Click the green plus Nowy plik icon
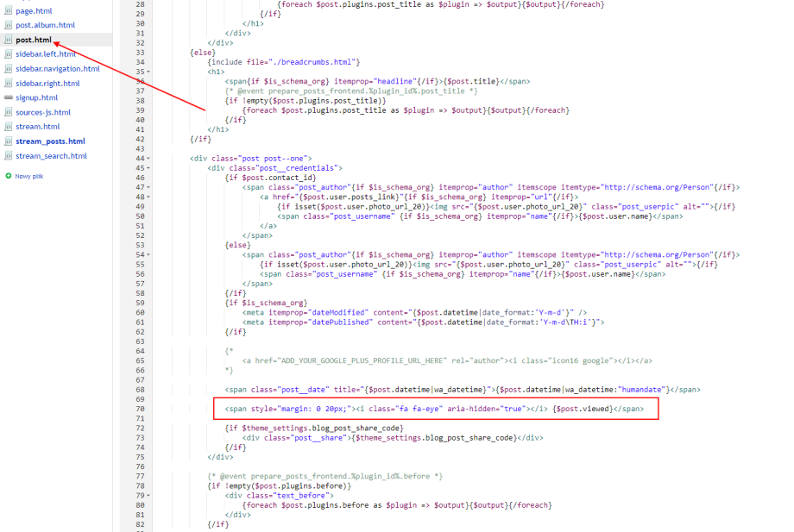Image resolution: width=794 pixels, height=532 pixels. point(9,176)
